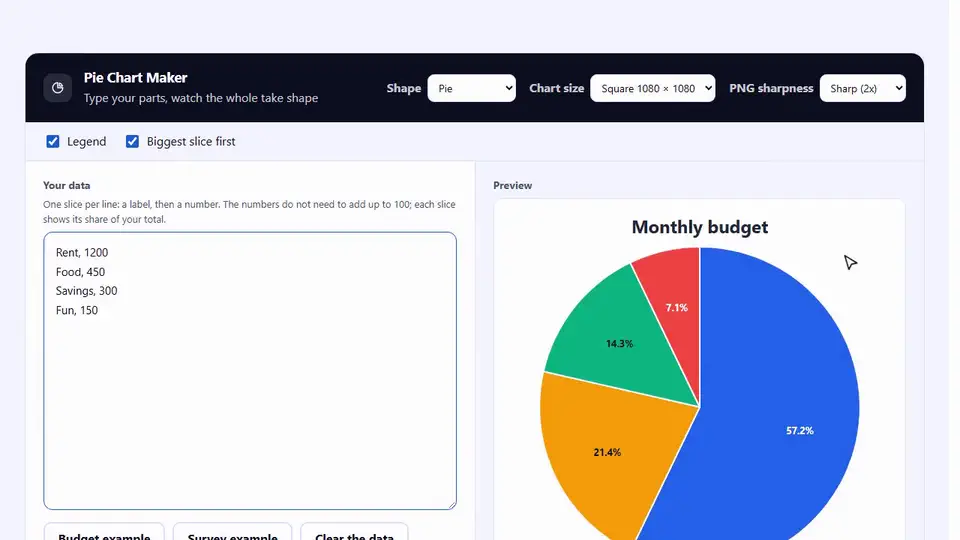
Task: Click the 'Savings, 300' data line
Action: click(x=86, y=291)
